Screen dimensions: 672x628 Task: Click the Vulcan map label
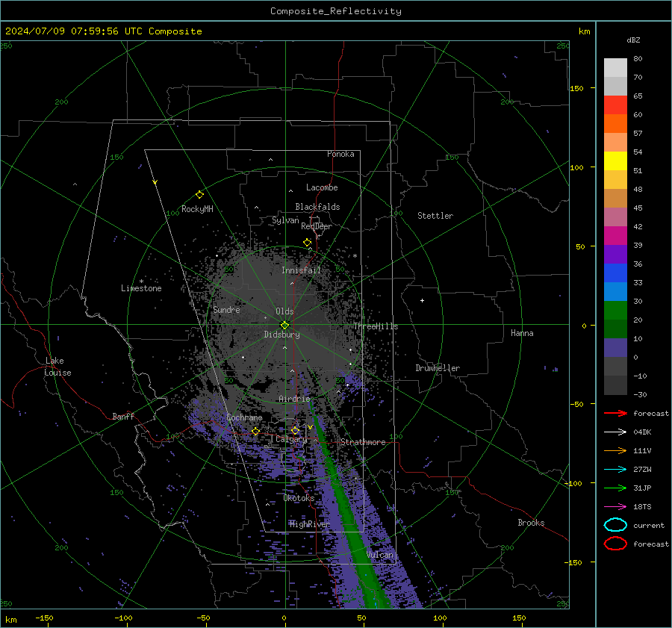tap(380, 555)
